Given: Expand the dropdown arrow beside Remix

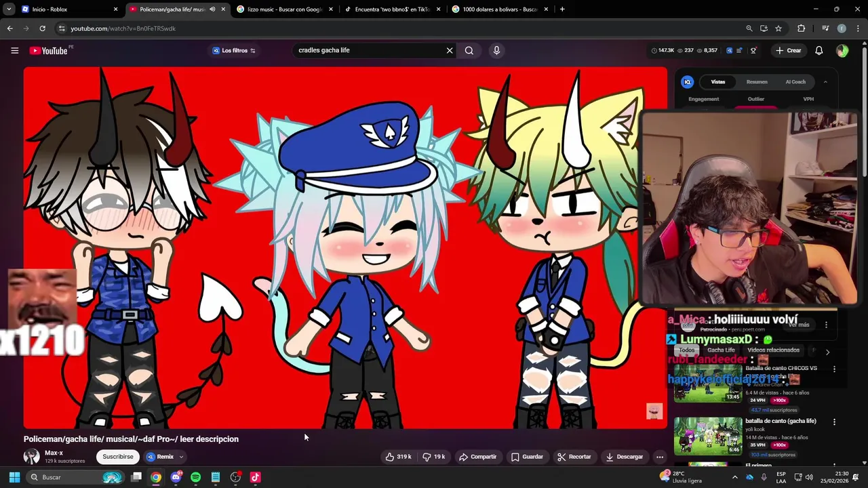Looking at the screenshot, I should point(181,457).
